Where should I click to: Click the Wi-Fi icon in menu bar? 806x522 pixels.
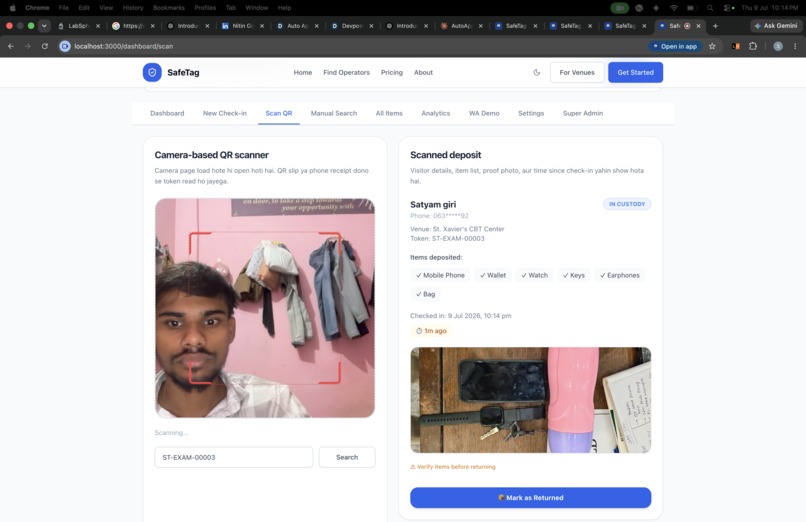[674, 8]
